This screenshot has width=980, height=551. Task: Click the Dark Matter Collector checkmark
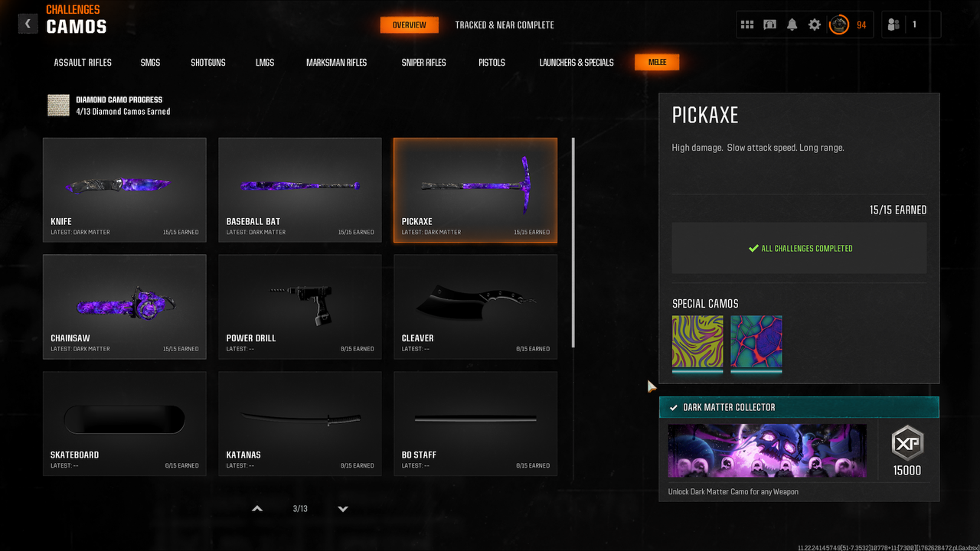[674, 407]
